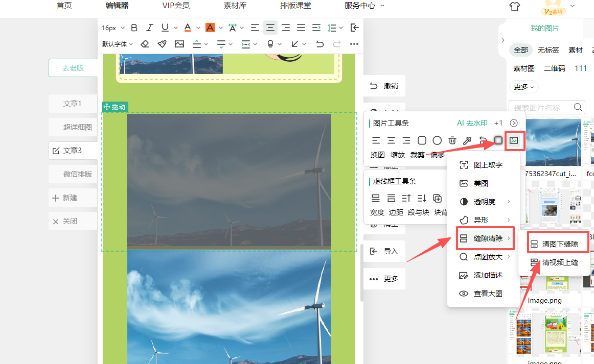Expand the lightbulb tool dropdown arrow
The image size is (594, 364).
280,44
